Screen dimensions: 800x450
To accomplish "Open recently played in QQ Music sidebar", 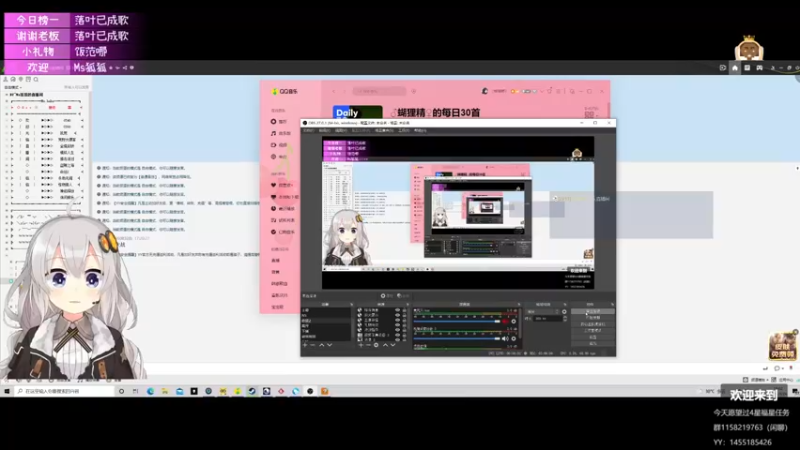I will coord(283,209).
